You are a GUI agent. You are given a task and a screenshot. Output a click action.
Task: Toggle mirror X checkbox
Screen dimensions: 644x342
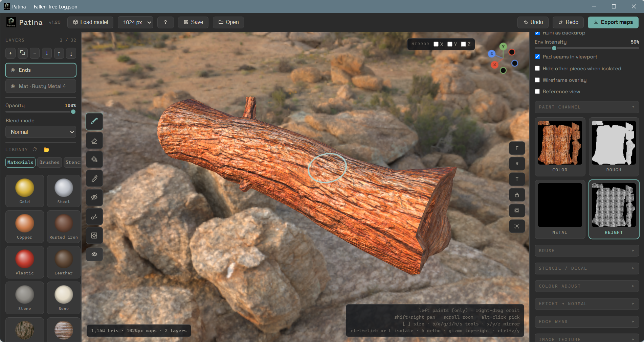(x=436, y=44)
